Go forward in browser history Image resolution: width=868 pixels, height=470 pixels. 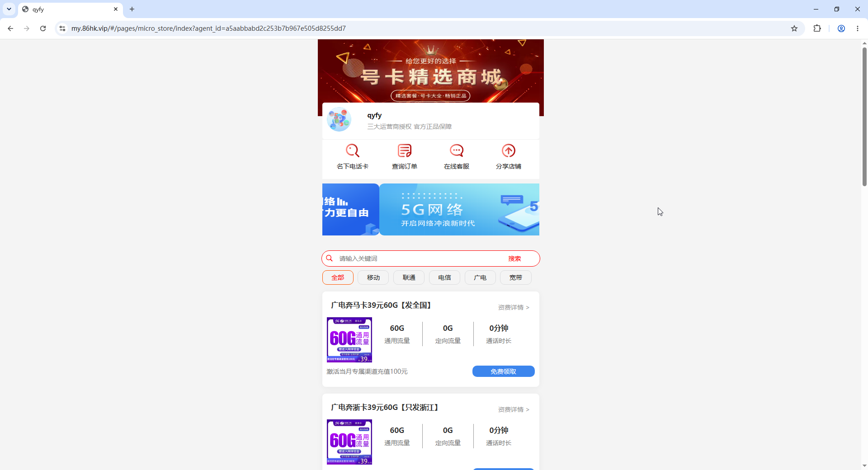point(27,28)
